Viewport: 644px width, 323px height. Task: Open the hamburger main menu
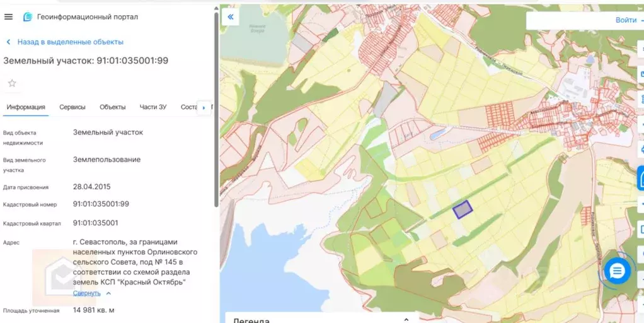click(8, 17)
